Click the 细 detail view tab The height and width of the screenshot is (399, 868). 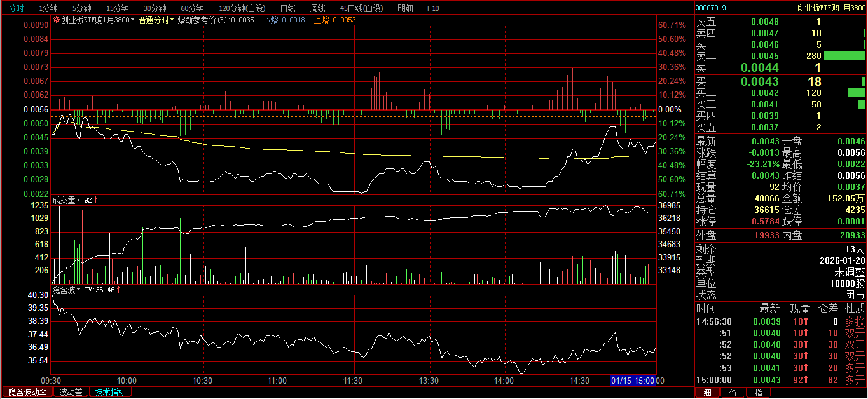coord(707,393)
